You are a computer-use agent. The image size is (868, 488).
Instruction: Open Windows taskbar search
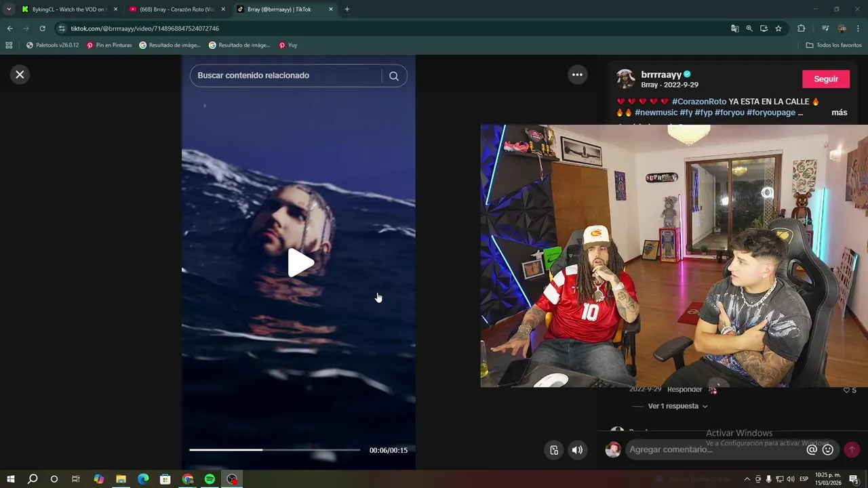click(x=33, y=479)
